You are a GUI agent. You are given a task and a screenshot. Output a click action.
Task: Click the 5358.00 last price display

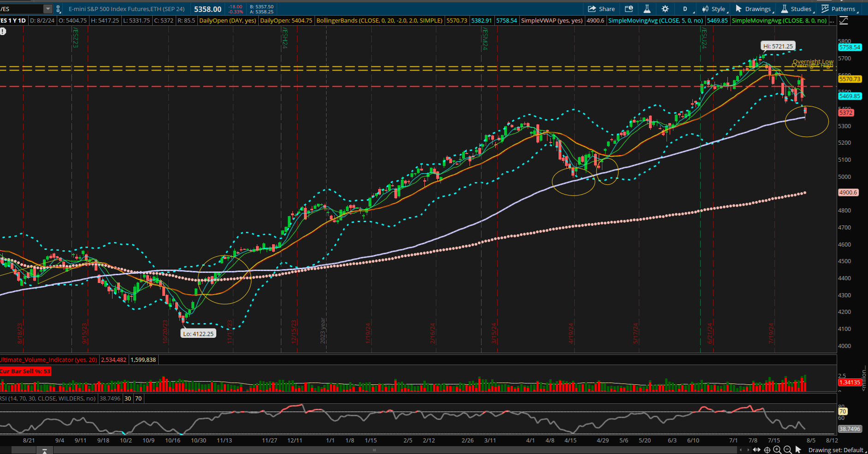(208, 9)
